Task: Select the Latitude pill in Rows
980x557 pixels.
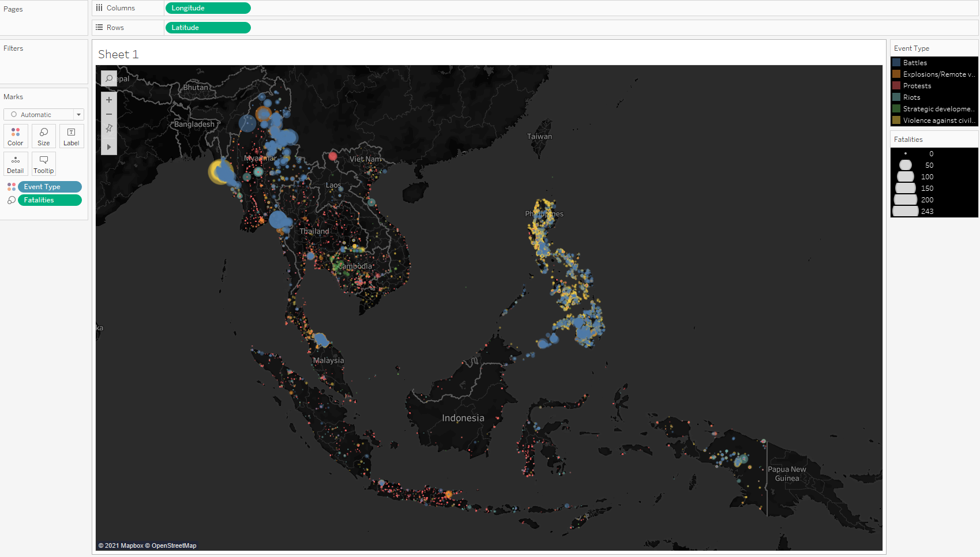Action: pyautogui.click(x=208, y=28)
